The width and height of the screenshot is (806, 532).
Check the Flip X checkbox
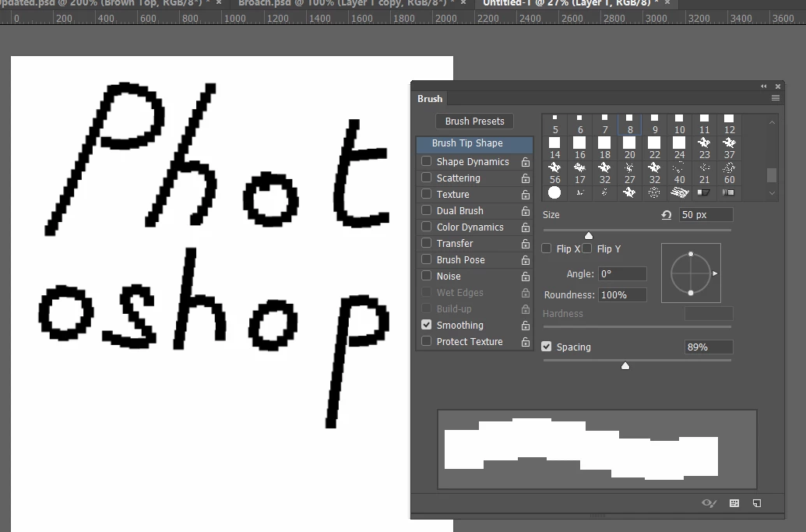click(x=547, y=248)
